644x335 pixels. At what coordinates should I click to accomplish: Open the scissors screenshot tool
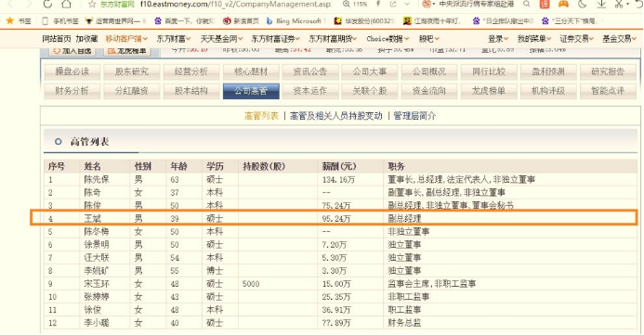pyautogui.click(x=619, y=4)
